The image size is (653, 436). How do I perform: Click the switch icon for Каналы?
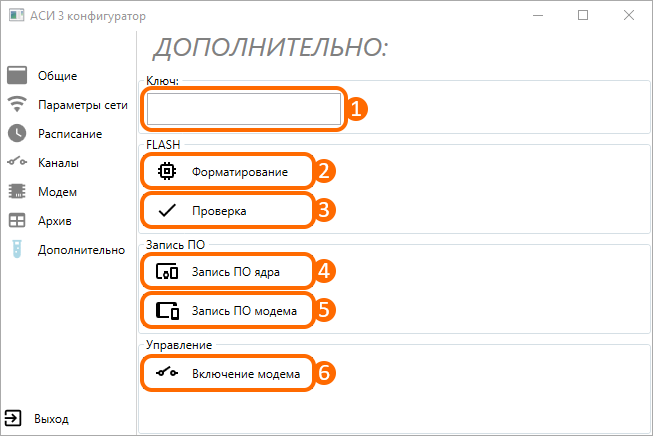click(x=17, y=162)
